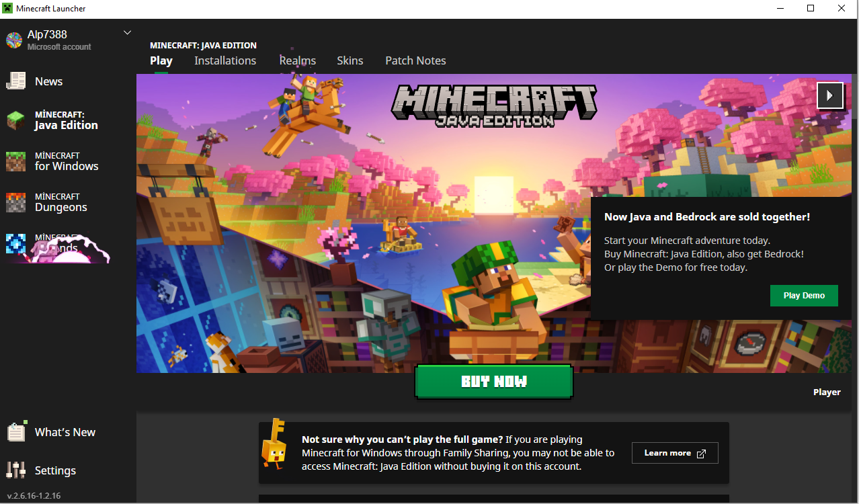Switch to the Play tab

(x=161, y=60)
